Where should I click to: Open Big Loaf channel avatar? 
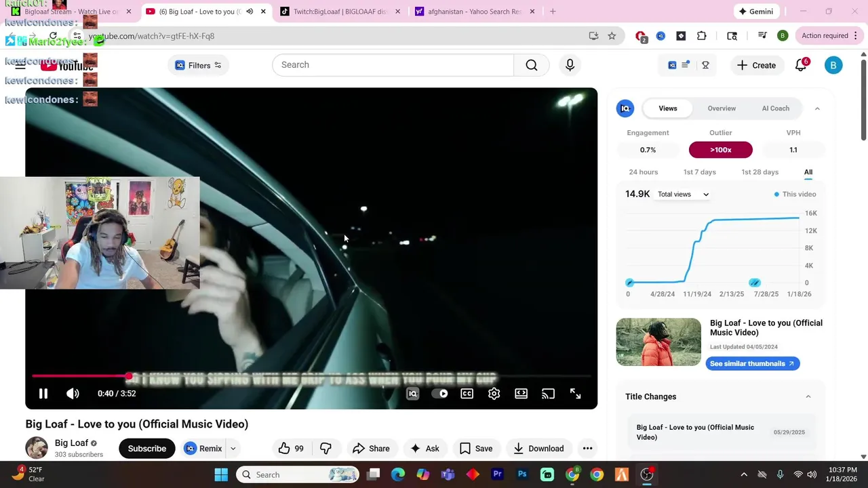click(x=37, y=448)
